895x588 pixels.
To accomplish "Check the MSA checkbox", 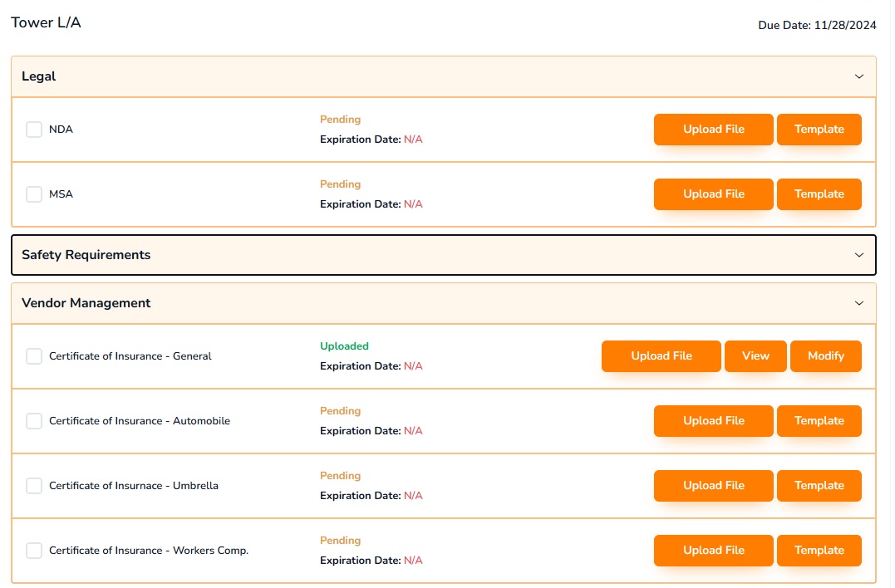I will 33,194.
